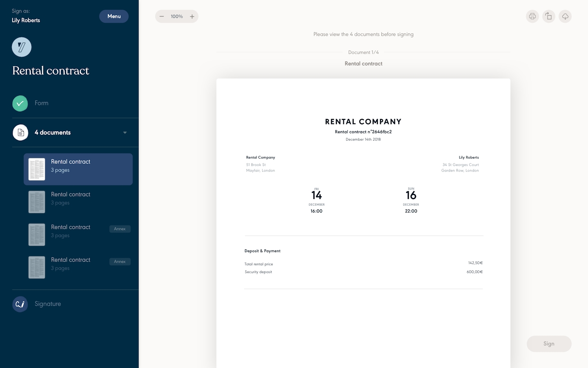Image resolution: width=588 pixels, height=368 pixels.
Task: Click the Rental contract logo icon
Action: point(21,47)
